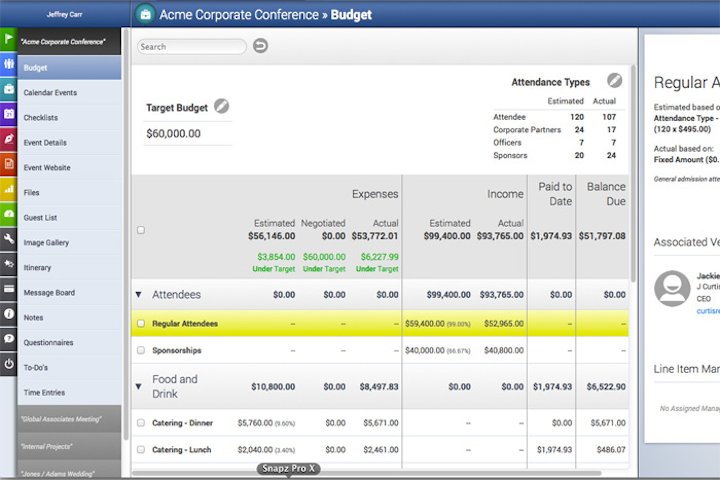Image resolution: width=720 pixels, height=480 pixels.
Task: Click the power logout icon
Action: point(8,364)
